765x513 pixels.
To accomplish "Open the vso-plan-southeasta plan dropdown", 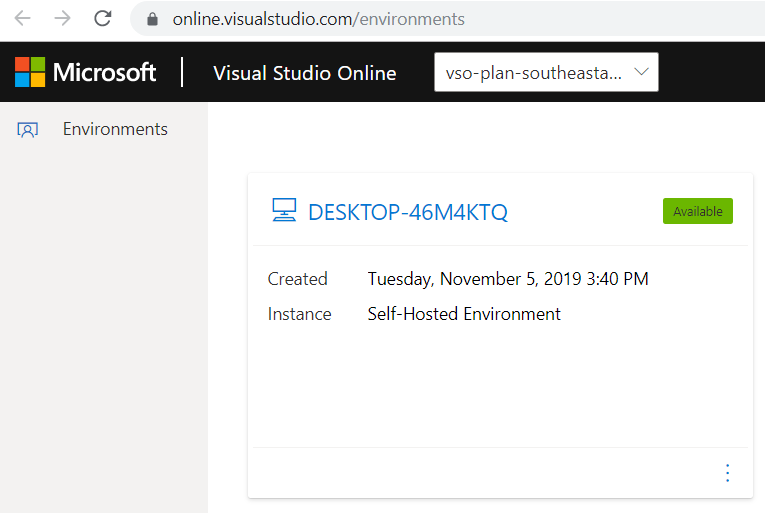I will [546, 72].
